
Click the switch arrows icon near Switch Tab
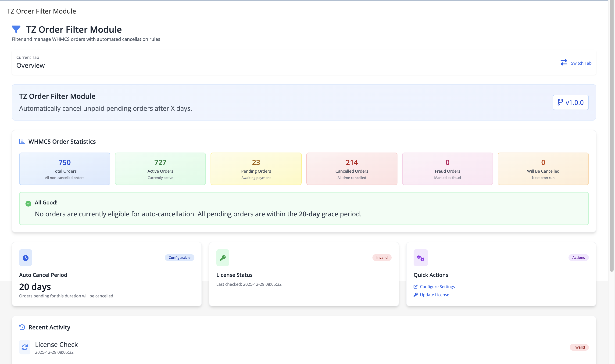(x=564, y=63)
